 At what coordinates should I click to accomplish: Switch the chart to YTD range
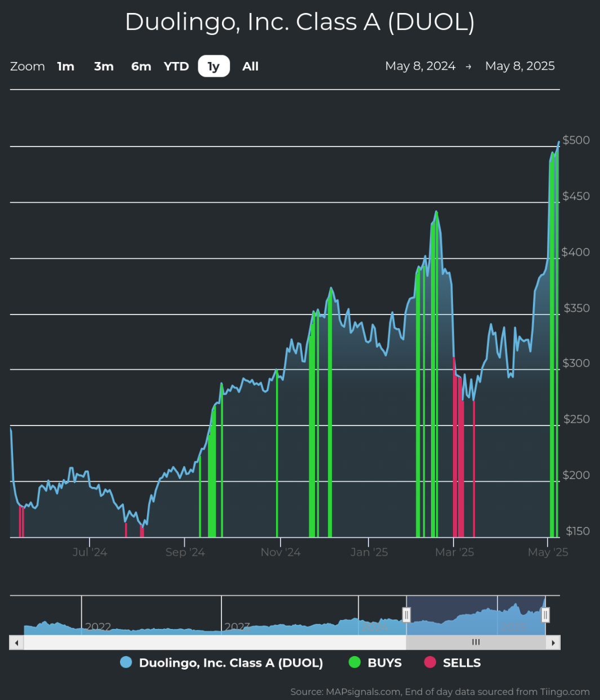(x=176, y=67)
